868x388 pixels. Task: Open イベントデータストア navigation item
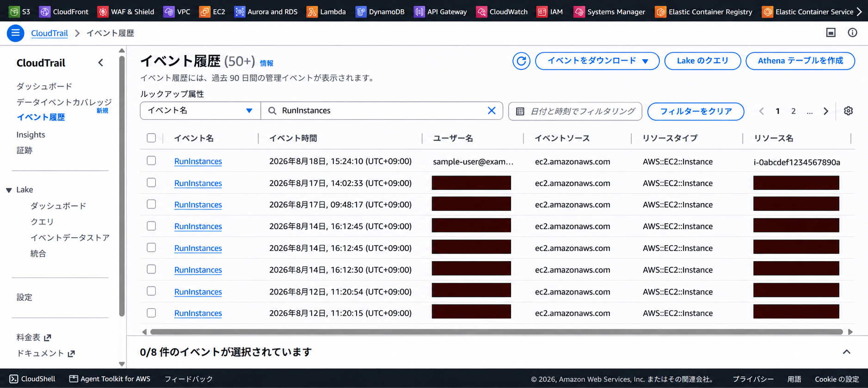tap(70, 238)
